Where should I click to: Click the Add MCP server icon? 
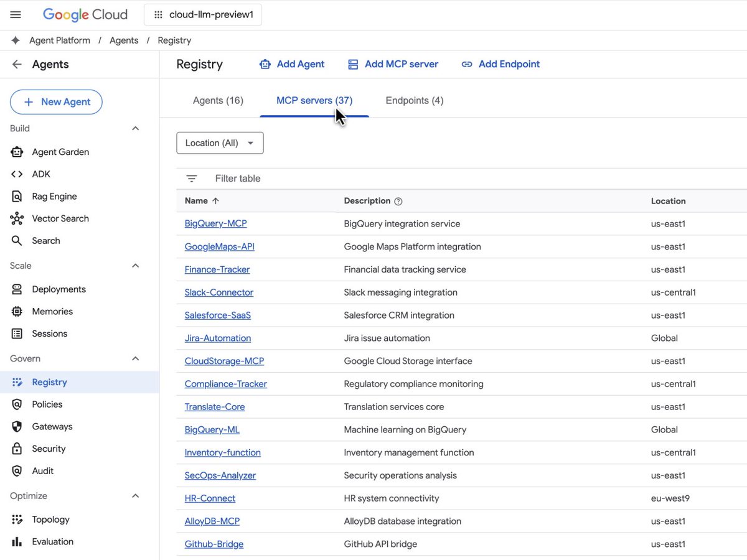[353, 64]
